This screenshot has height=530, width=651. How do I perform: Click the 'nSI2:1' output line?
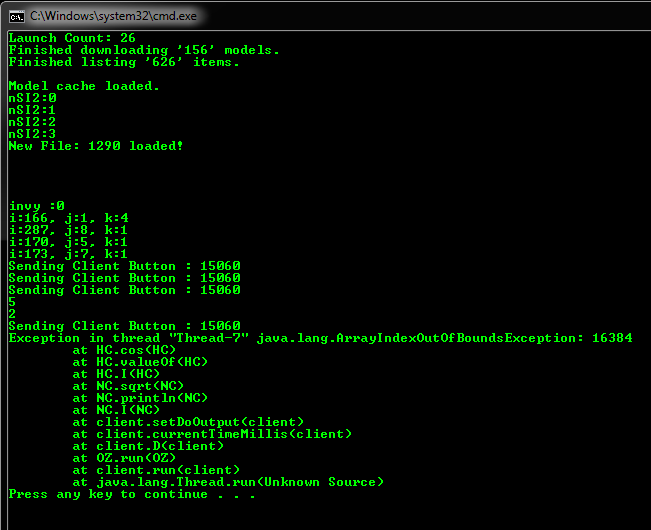[x=32, y=110]
